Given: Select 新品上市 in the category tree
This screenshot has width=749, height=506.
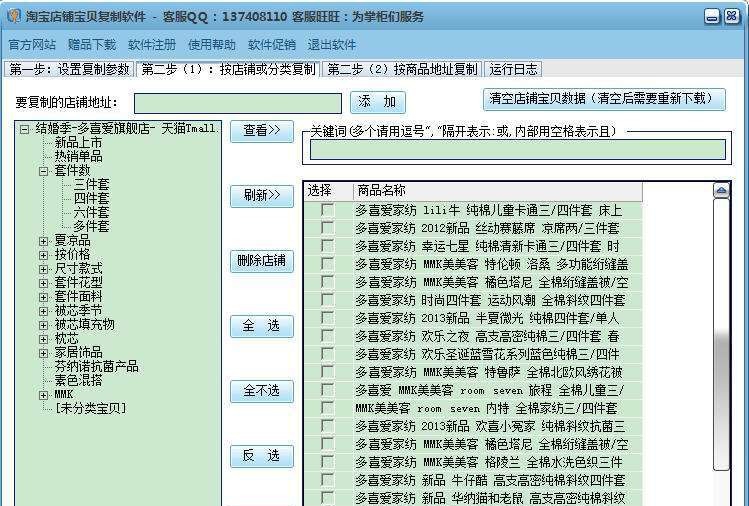Looking at the screenshot, I should 78,142.
